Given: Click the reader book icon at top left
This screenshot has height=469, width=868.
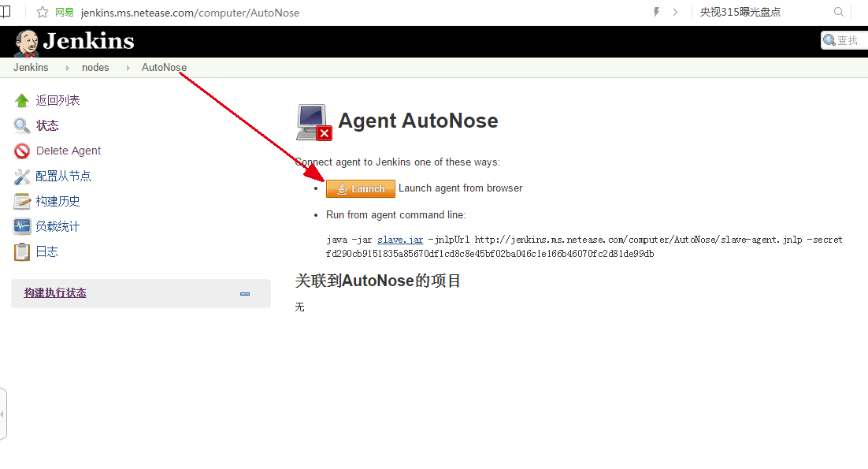Looking at the screenshot, I should (5, 12).
